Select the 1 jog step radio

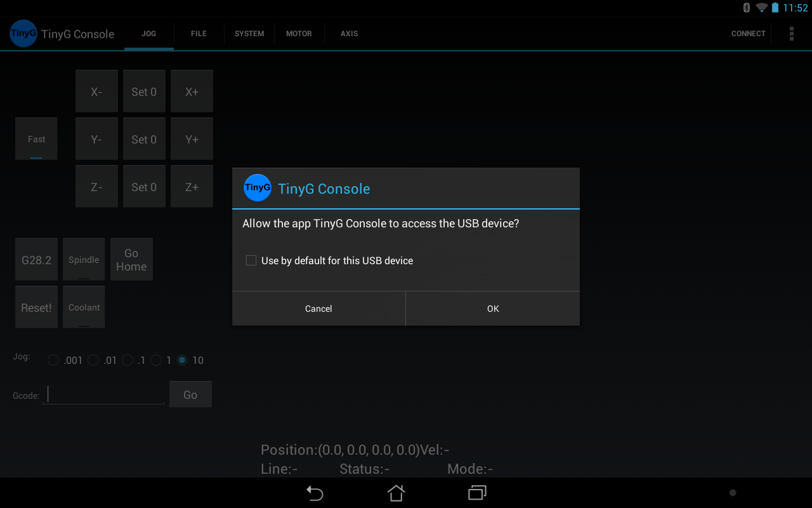point(156,360)
